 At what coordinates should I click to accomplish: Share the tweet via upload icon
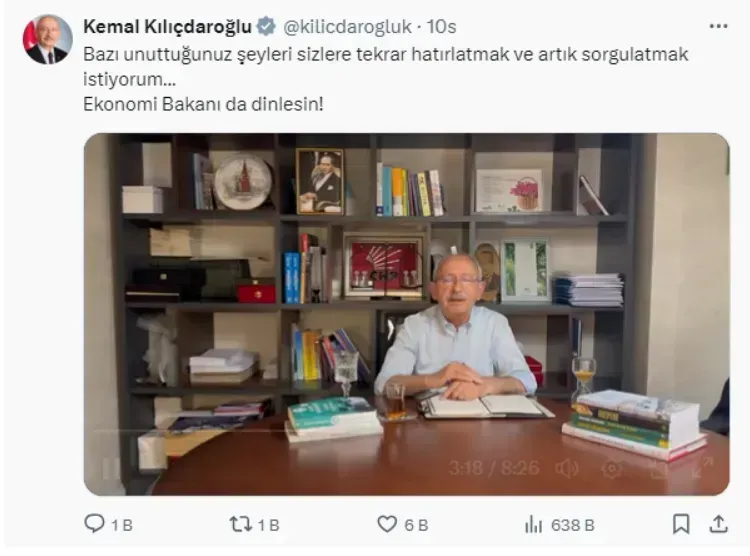click(718, 524)
